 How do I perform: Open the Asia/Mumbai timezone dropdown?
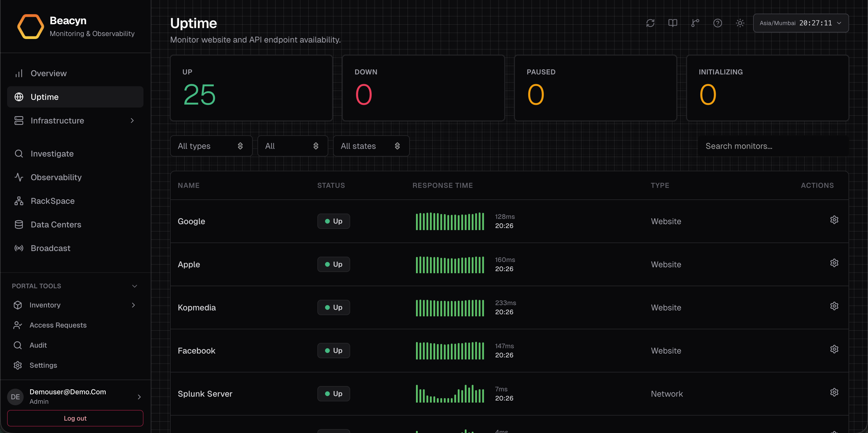[801, 23]
